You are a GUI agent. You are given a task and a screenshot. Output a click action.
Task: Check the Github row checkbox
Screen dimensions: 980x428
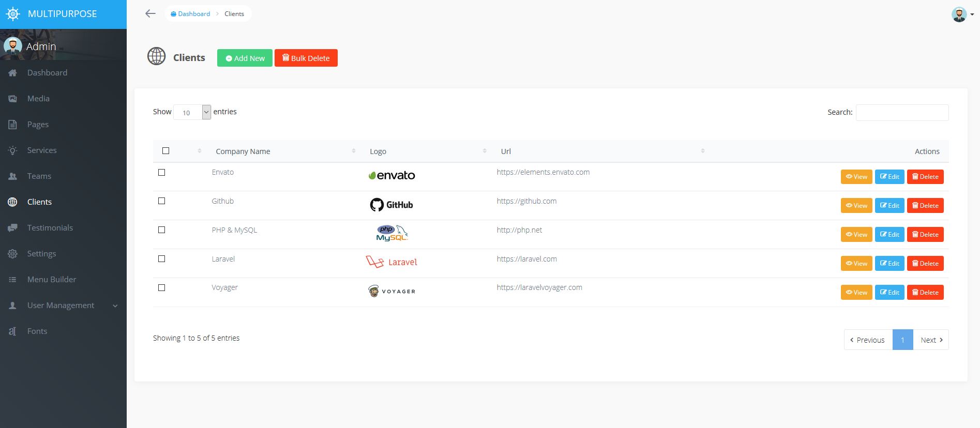(x=162, y=201)
